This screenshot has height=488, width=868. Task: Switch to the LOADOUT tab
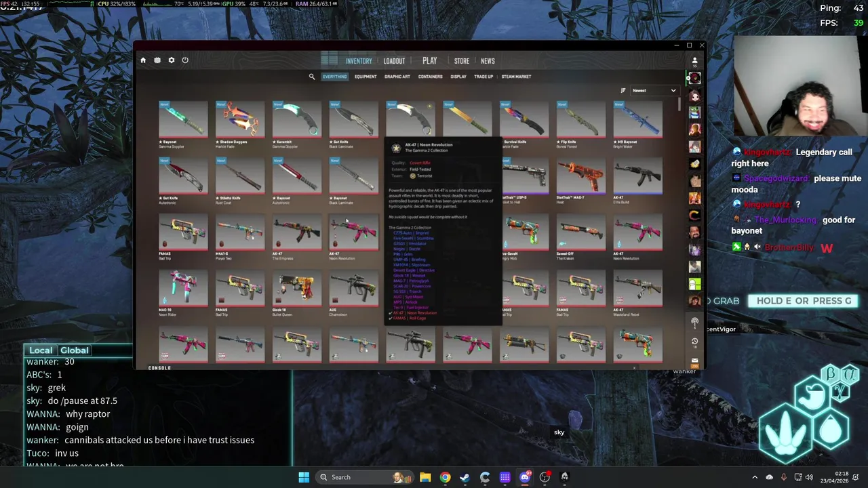pos(394,61)
